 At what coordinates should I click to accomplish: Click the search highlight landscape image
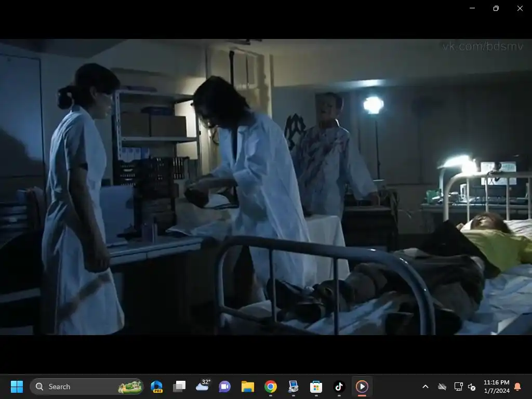[130, 387]
